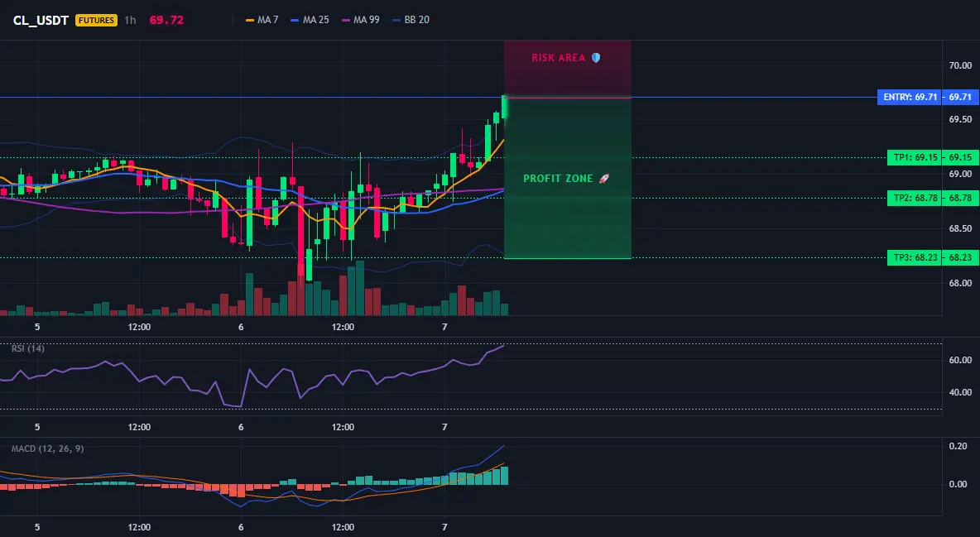Click the ENTRY: 69.71 price tag

click(909, 97)
